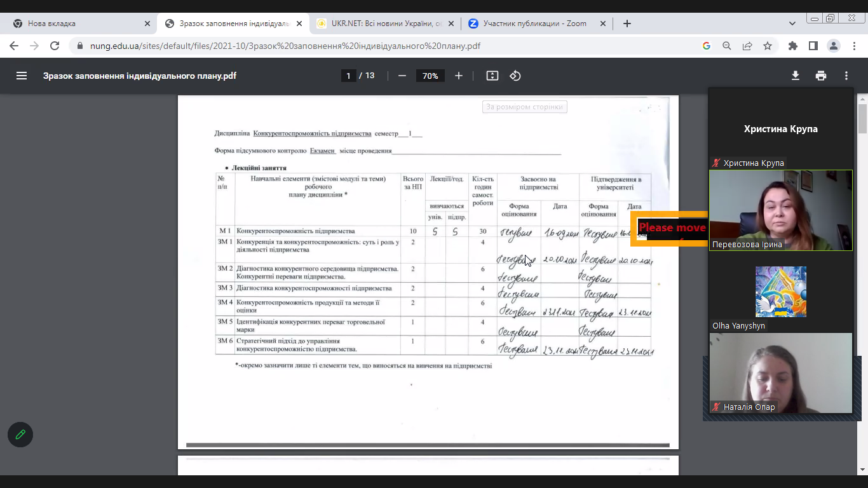Expand the tab search chevron
Viewport: 868px width, 488px height.
(x=792, y=24)
